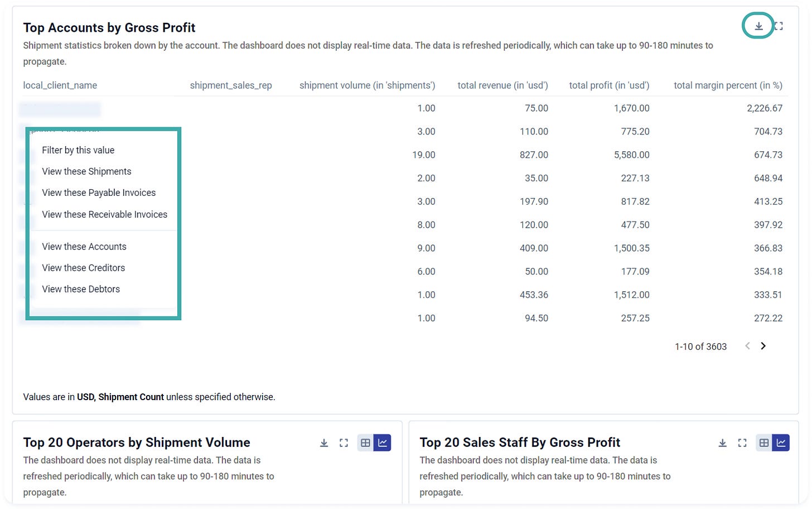Expand Top 20 Sales Staff panel to fullscreen
The image size is (812, 510).
742,443
